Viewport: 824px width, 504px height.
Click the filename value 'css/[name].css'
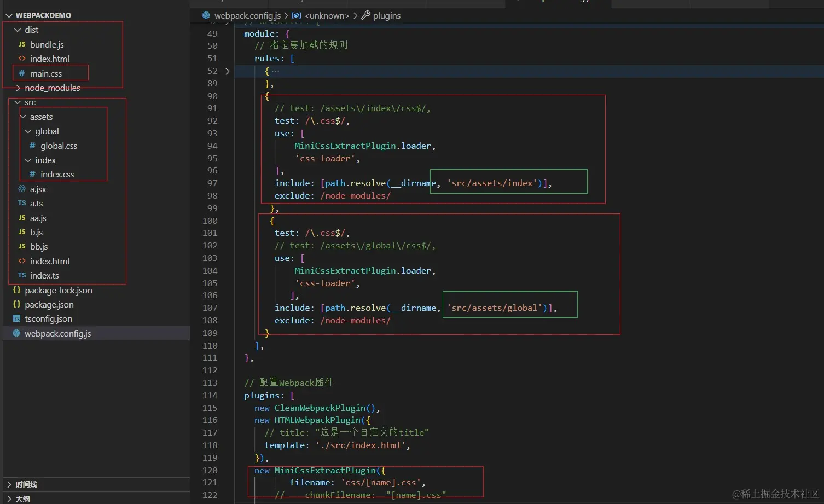click(x=381, y=483)
